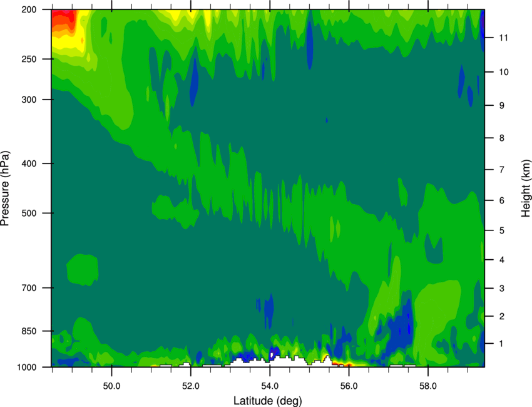532x407 pixels.
Task: Click the 58.0 latitude tick label
Action: pyautogui.click(x=428, y=386)
